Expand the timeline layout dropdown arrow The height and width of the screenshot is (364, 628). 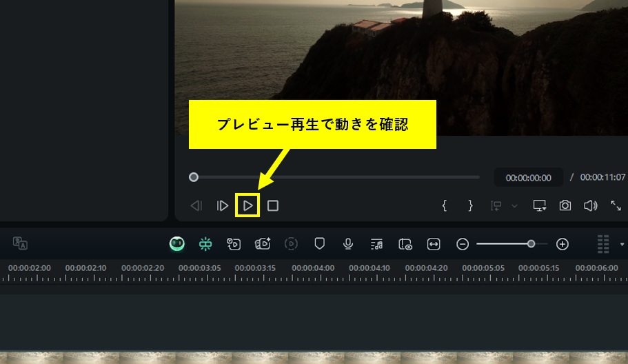click(x=622, y=244)
